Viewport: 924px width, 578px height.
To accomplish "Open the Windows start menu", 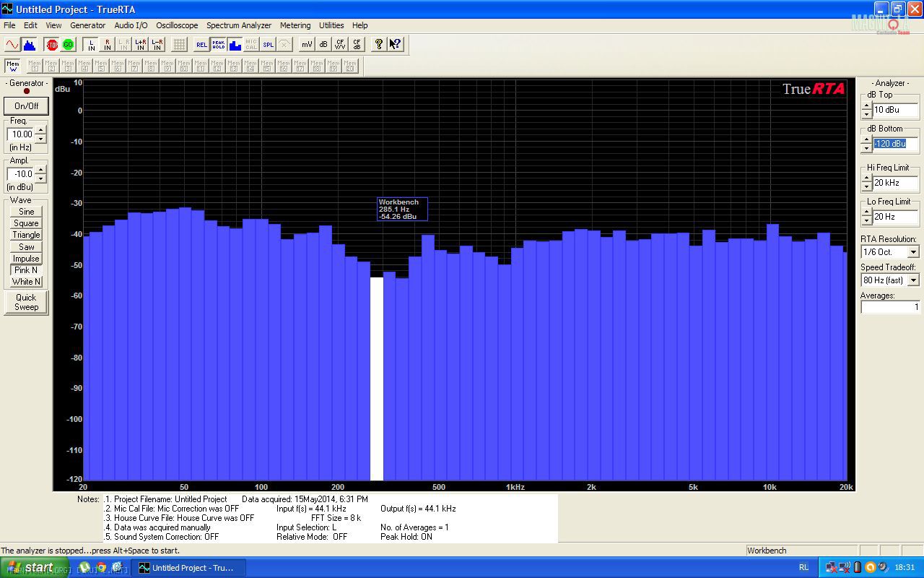I will [x=35, y=568].
